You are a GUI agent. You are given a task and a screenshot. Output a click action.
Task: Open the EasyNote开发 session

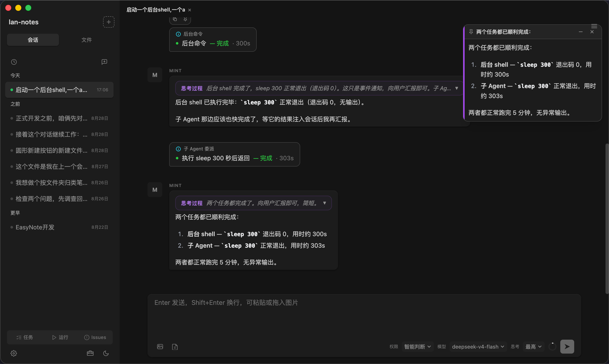click(59, 227)
